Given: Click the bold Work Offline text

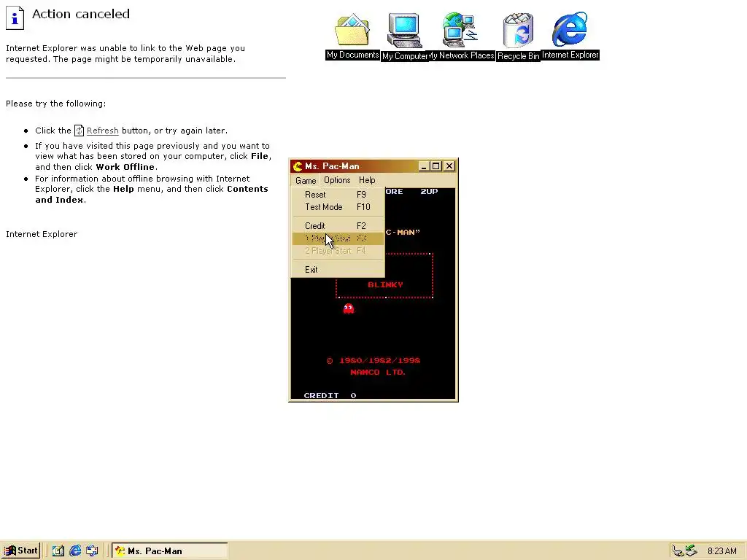Looking at the screenshot, I should pyautogui.click(x=125, y=167).
